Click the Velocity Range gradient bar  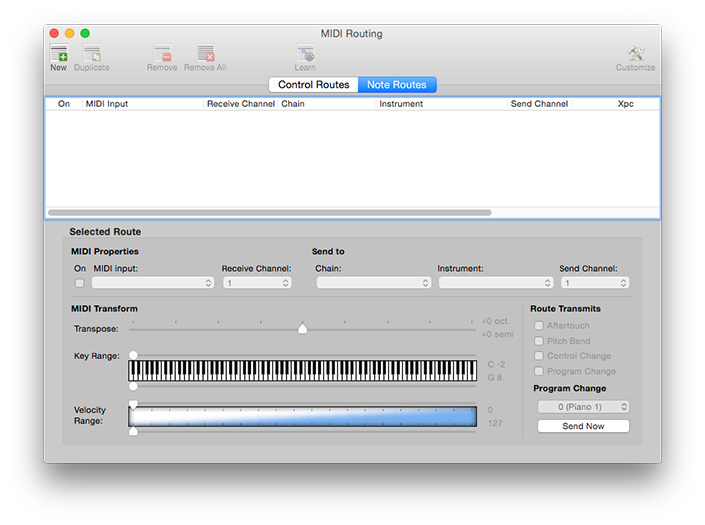tap(302, 416)
